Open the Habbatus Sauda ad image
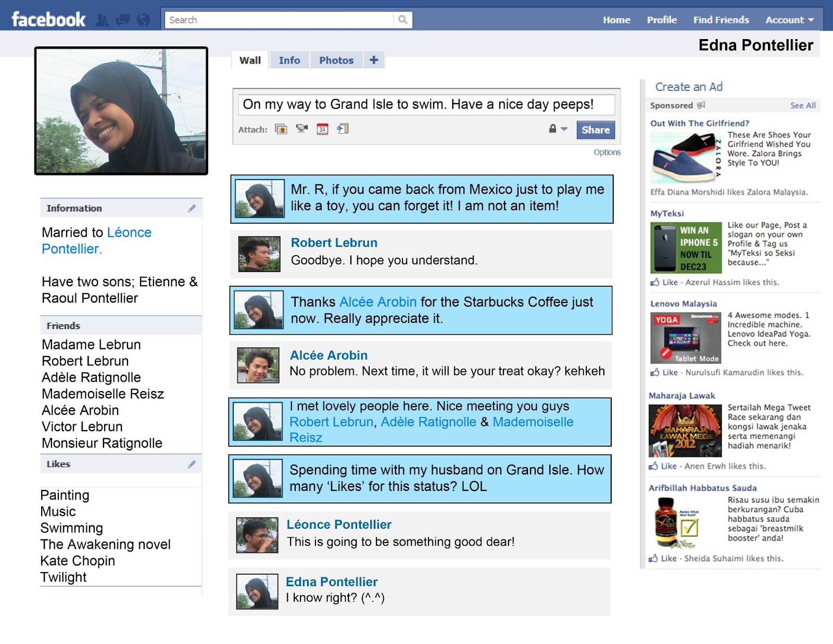The image size is (833, 644). [x=677, y=523]
